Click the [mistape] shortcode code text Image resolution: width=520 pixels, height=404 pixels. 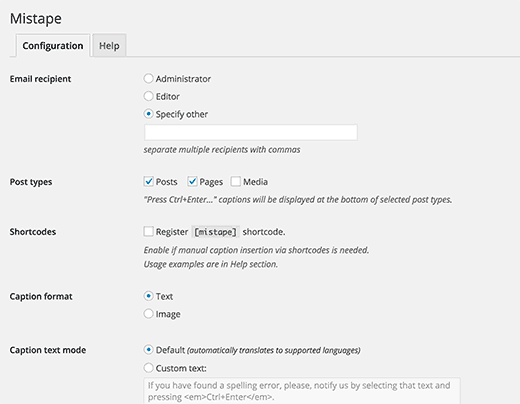215,232
